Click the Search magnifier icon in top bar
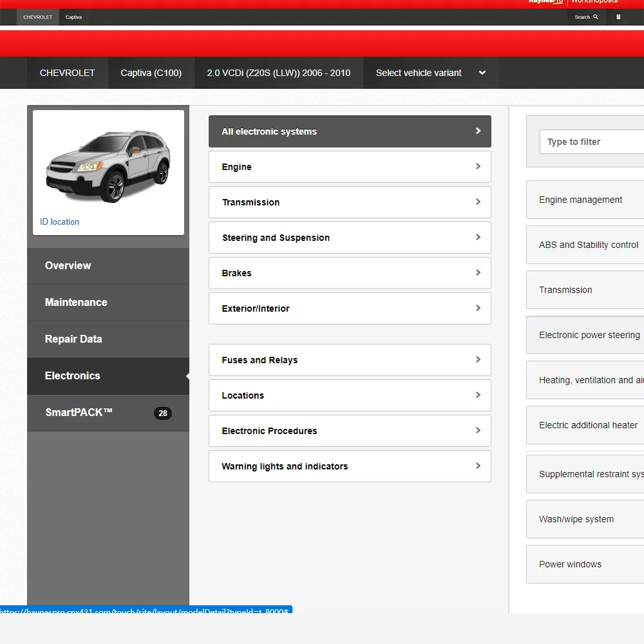This screenshot has width=644, height=644. (x=596, y=17)
